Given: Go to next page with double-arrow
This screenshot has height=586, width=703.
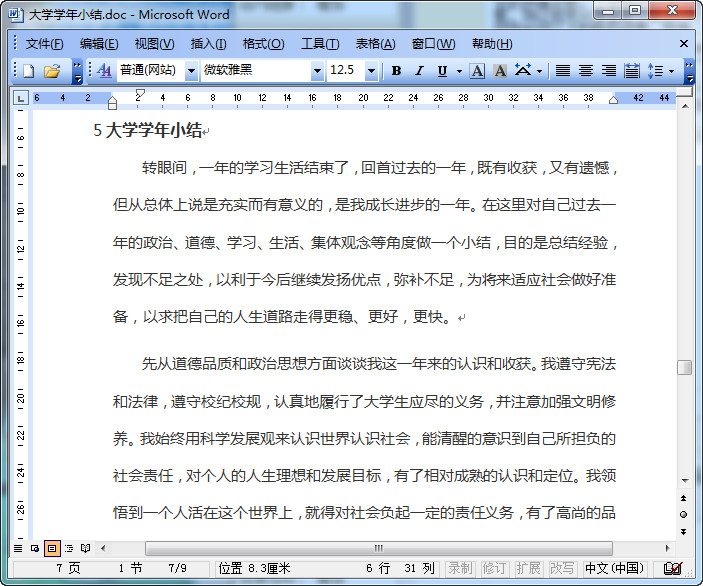Looking at the screenshot, I should [x=683, y=532].
